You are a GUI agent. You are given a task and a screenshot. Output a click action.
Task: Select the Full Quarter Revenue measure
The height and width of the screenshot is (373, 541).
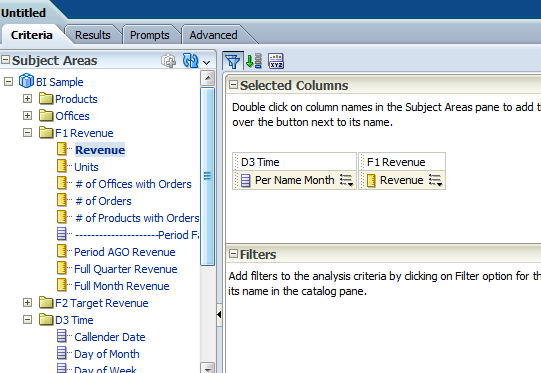(x=126, y=269)
